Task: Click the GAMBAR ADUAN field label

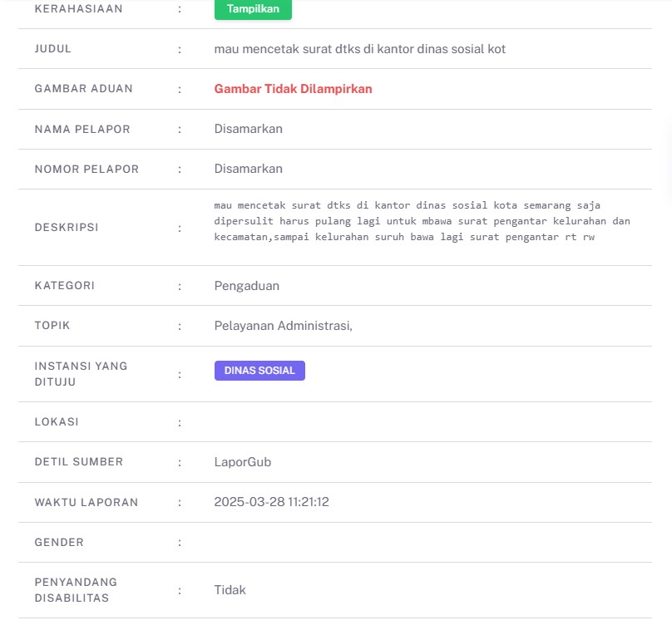Action: click(83, 89)
